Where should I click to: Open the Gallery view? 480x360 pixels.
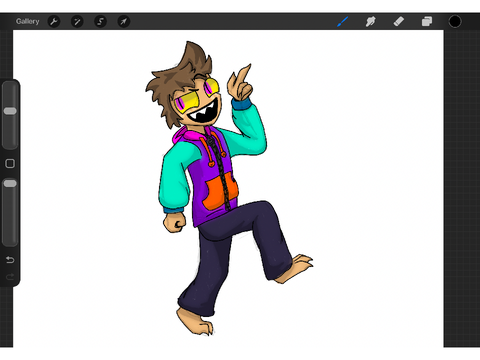[27, 21]
